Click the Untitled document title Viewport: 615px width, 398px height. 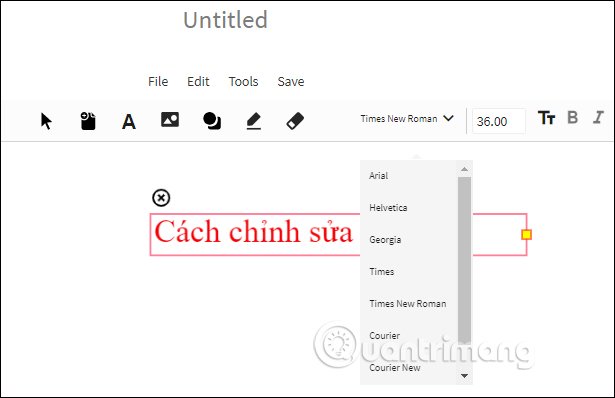[x=226, y=20]
